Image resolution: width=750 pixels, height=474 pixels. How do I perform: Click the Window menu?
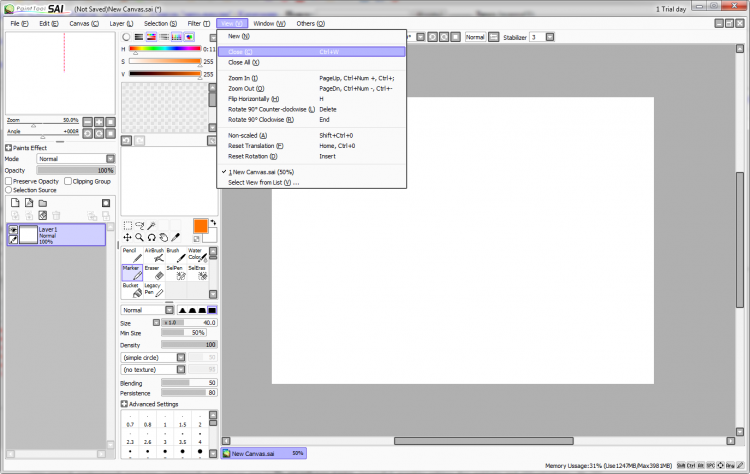point(269,23)
